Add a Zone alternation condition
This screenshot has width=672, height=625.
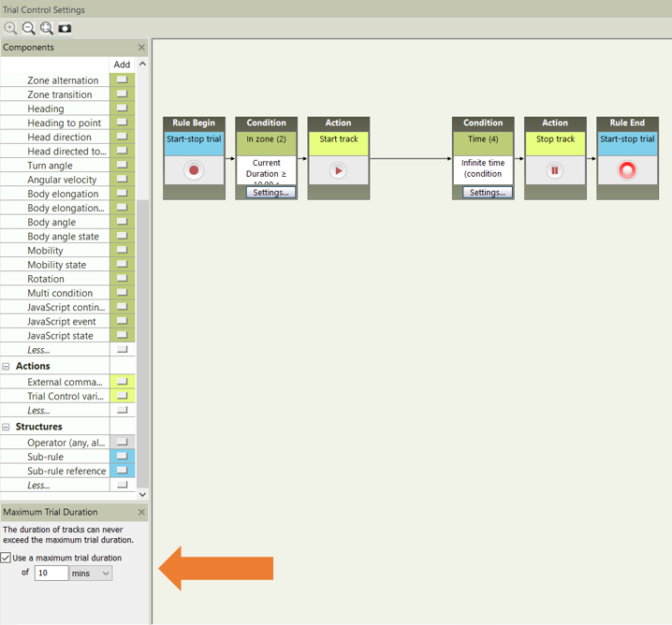(x=123, y=80)
